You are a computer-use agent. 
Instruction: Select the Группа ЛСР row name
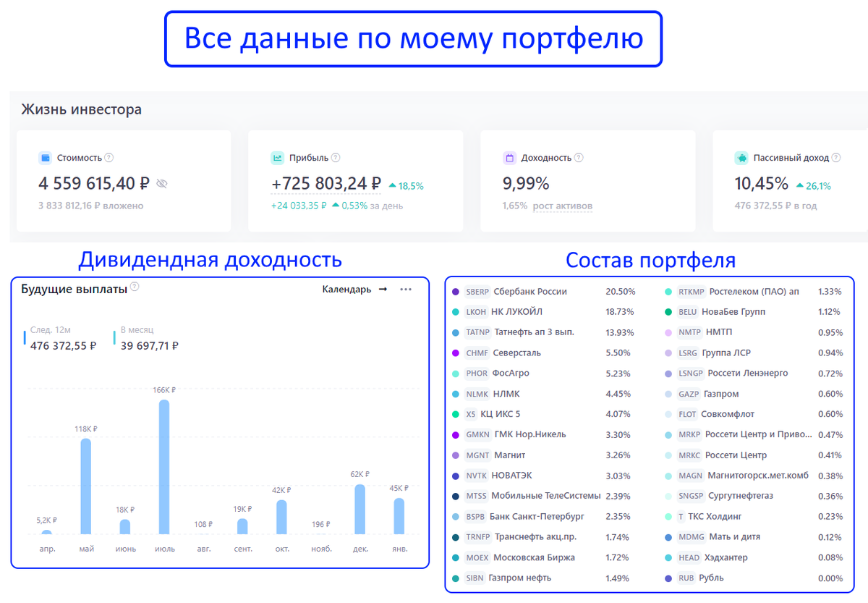coord(726,353)
